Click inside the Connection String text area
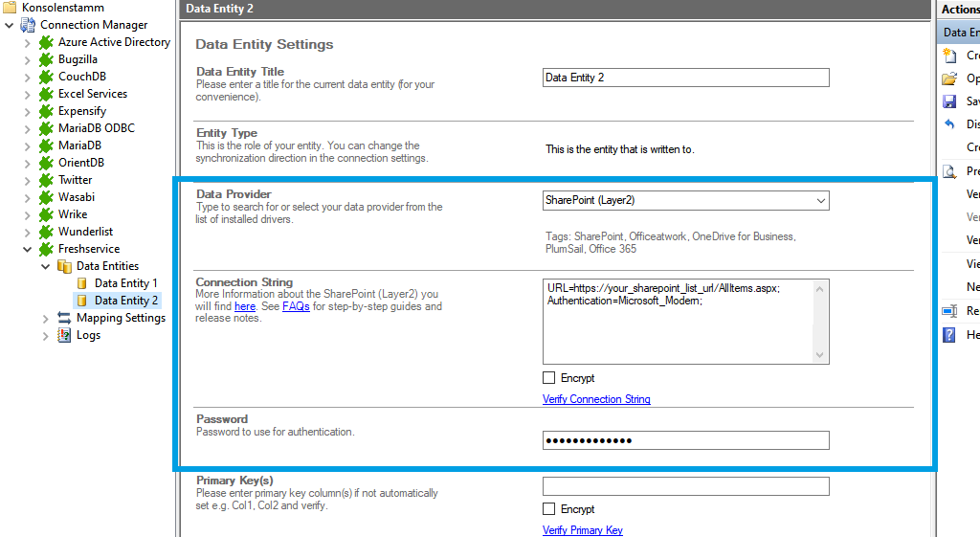The height and width of the screenshot is (537, 980). (x=678, y=322)
